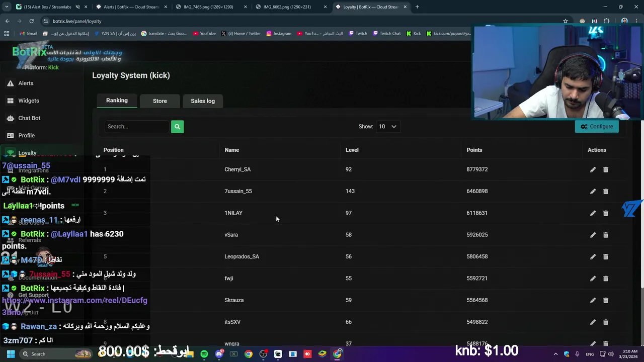The height and width of the screenshot is (362, 644).
Task: Delete the Skrauza row
Action: pos(606,300)
